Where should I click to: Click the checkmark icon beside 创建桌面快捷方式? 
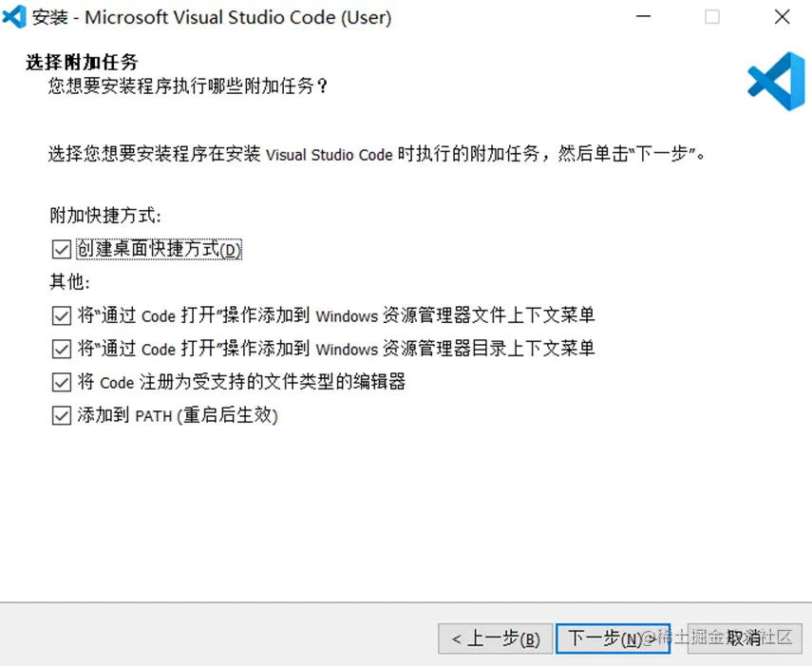[61, 249]
